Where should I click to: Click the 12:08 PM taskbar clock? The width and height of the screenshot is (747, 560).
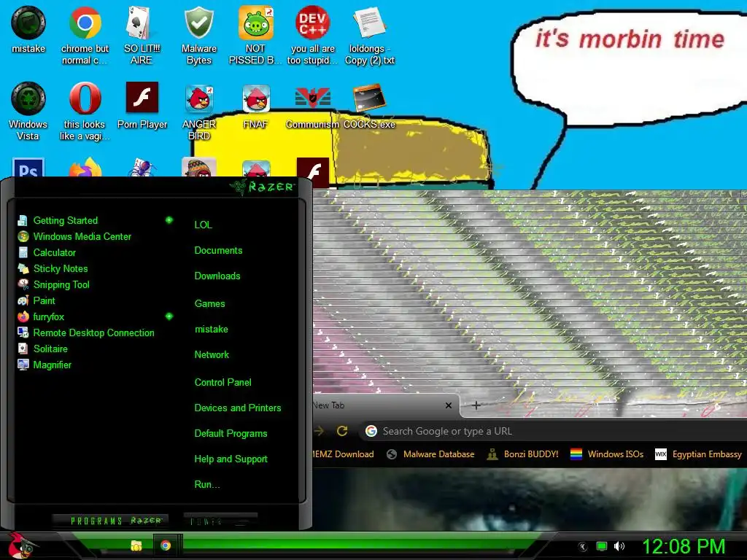pyautogui.click(x=684, y=547)
